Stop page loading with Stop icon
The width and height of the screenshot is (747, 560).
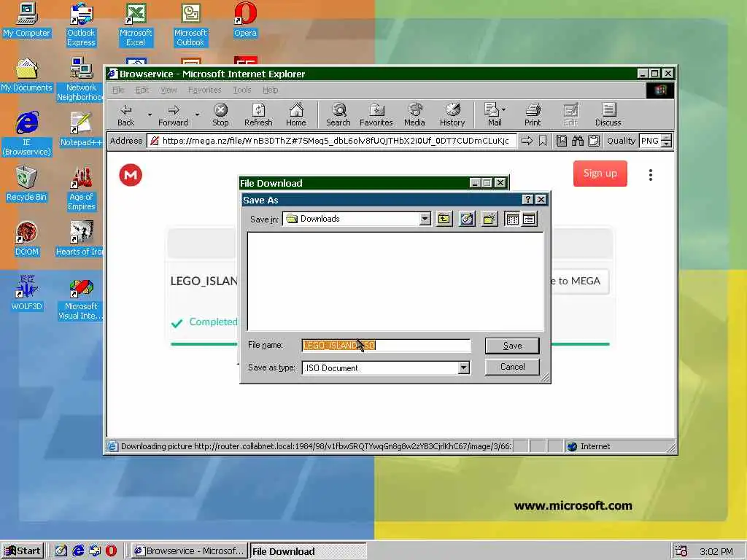click(220, 115)
